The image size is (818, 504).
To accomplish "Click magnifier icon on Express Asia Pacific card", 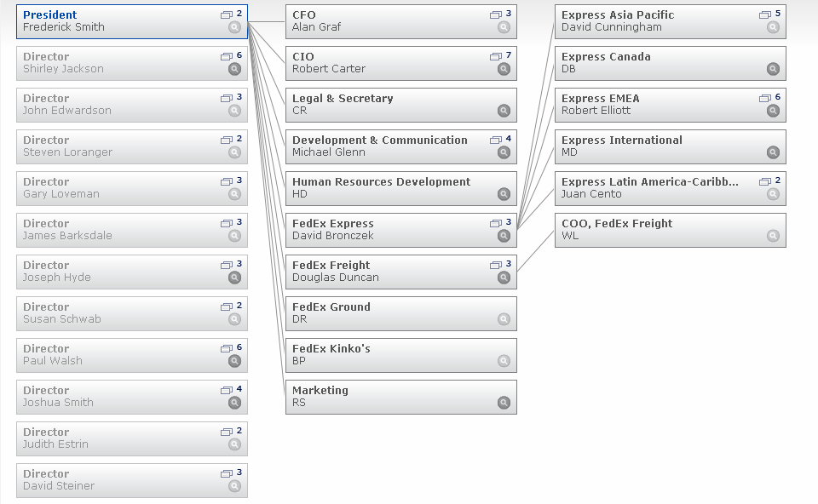I will coord(773,27).
